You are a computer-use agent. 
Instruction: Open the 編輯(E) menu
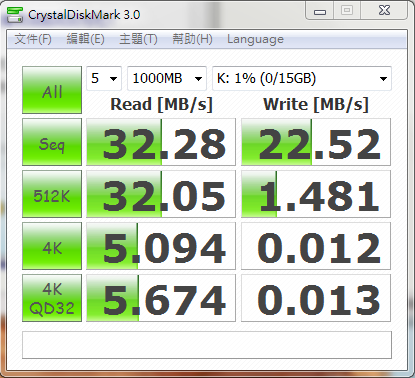(x=85, y=39)
